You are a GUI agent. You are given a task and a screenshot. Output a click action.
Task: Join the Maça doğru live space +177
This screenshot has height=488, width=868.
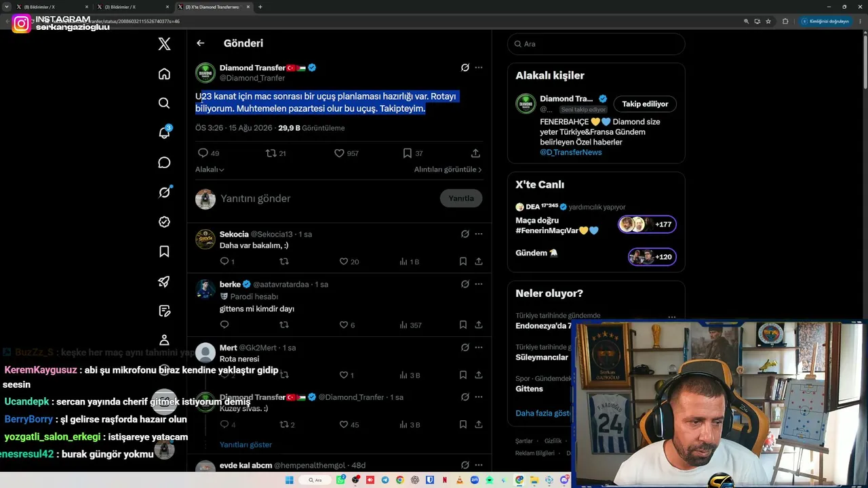point(647,224)
